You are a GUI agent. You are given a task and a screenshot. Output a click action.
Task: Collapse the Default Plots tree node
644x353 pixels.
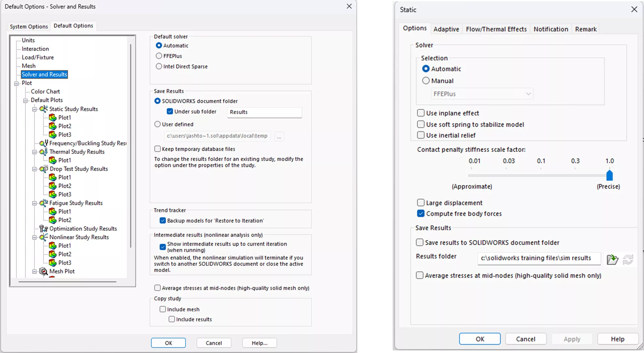(x=26, y=100)
